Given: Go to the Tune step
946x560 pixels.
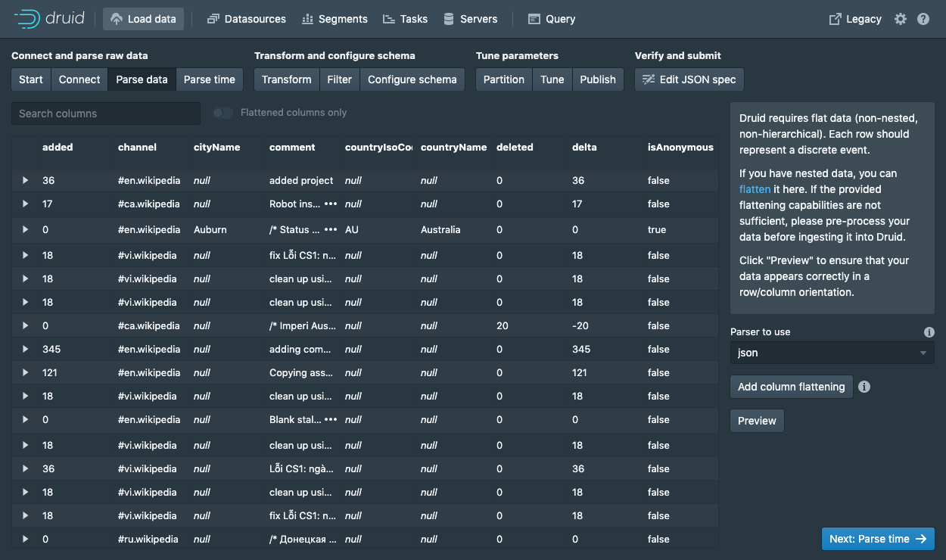Looking at the screenshot, I should (552, 79).
